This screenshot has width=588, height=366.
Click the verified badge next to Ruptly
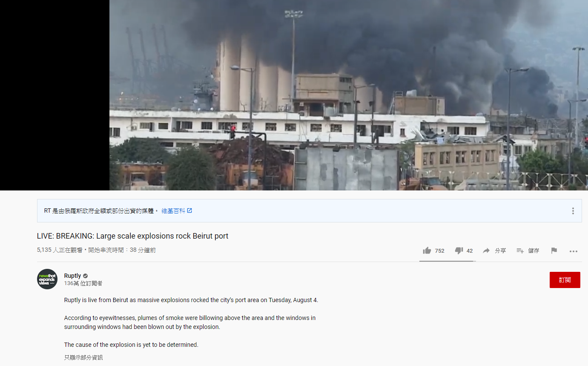click(85, 276)
